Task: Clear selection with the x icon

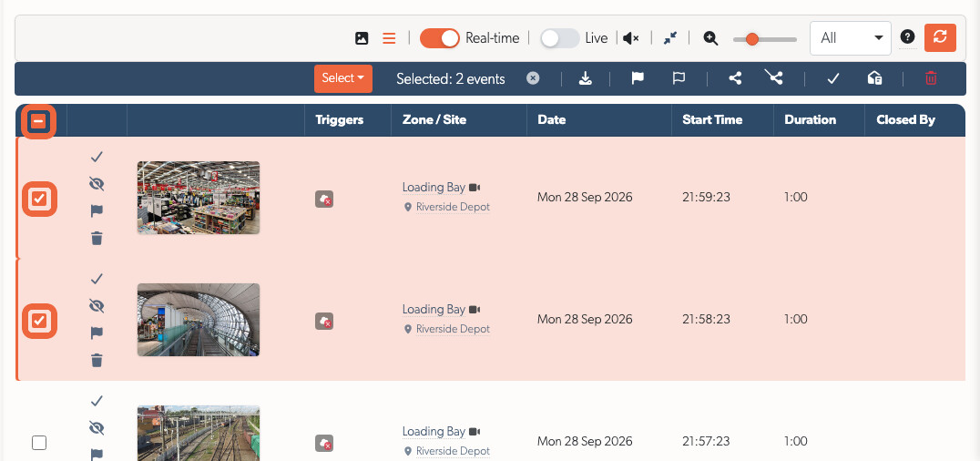Action: (533, 78)
